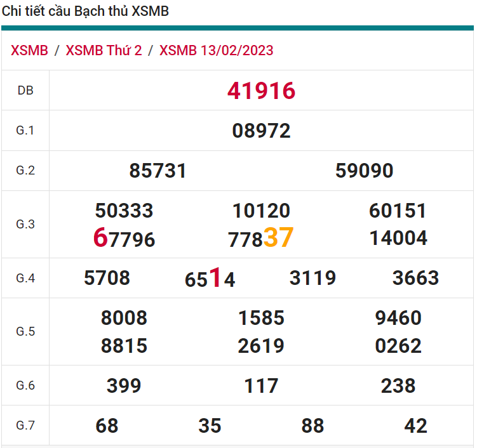Screen dimensions: 477x448
Task: Select the G.3 number 67796
Action: tap(124, 239)
